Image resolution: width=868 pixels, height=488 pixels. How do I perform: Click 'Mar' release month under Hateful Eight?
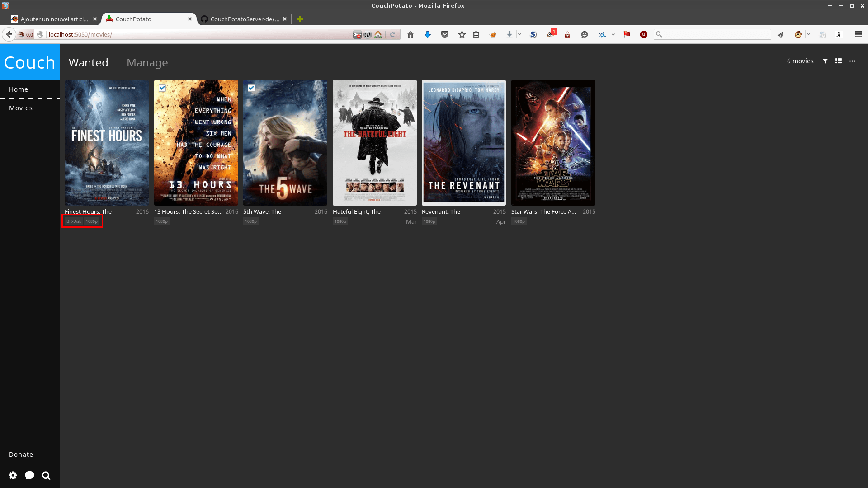[x=411, y=221]
